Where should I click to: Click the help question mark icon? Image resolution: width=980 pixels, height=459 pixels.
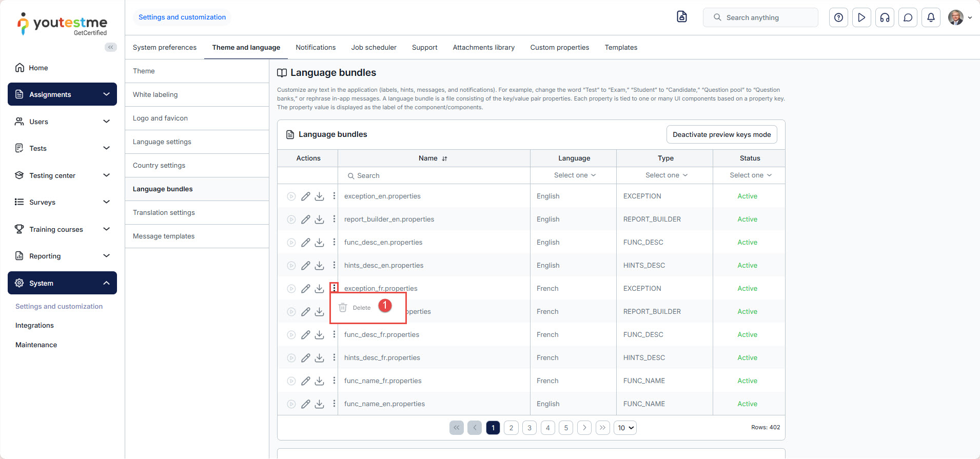click(x=838, y=17)
